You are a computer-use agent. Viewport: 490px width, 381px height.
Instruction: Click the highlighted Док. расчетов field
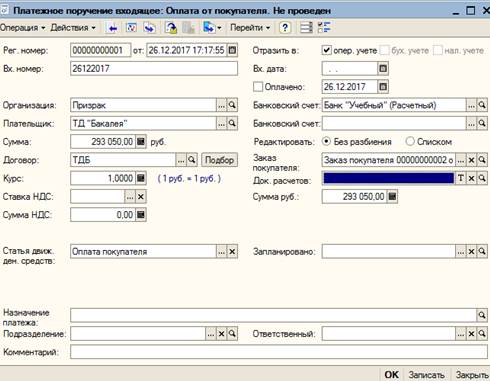pos(388,178)
